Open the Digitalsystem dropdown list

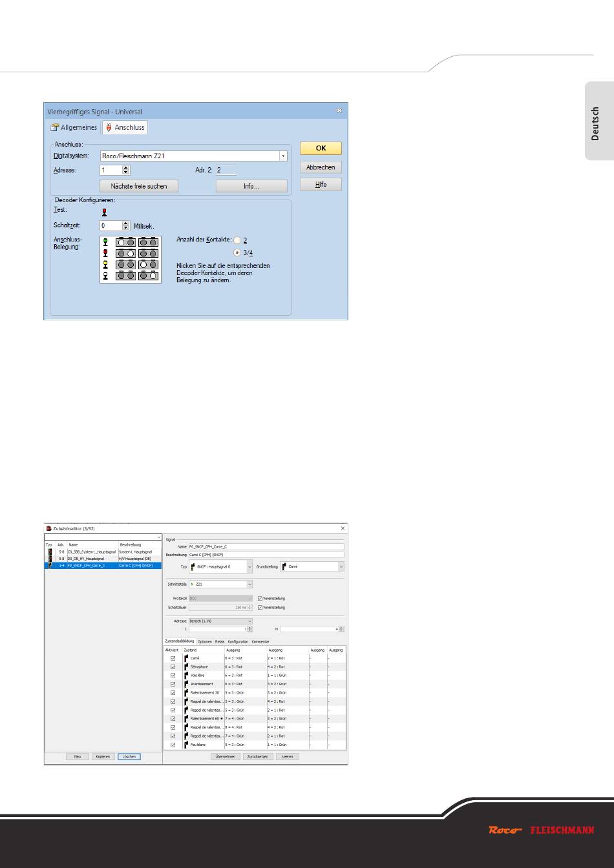pos(282,156)
